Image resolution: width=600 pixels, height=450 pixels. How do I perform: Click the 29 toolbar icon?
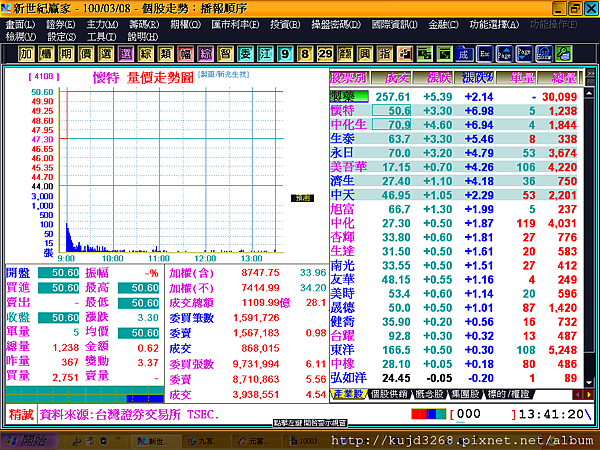pos(325,54)
